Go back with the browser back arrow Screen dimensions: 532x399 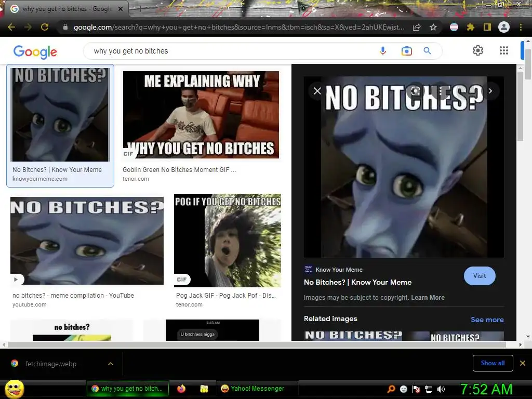click(x=11, y=27)
